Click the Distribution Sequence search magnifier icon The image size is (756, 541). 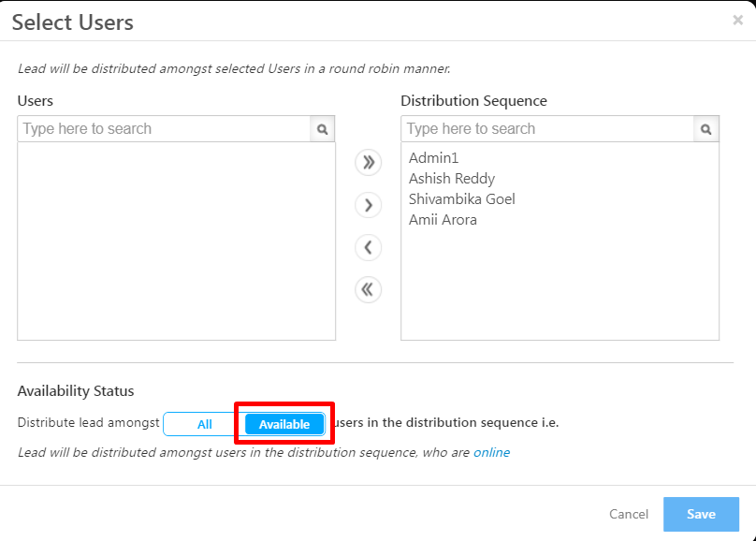pyautogui.click(x=706, y=129)
